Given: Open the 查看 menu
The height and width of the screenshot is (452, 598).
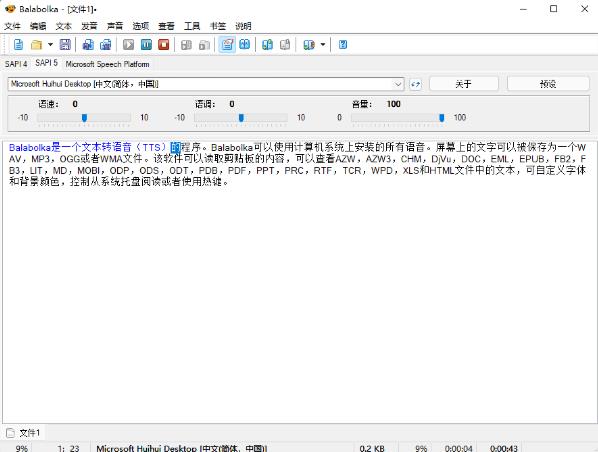Looking at the screenshot, I should pyautogui.click(x=166, y=26).
